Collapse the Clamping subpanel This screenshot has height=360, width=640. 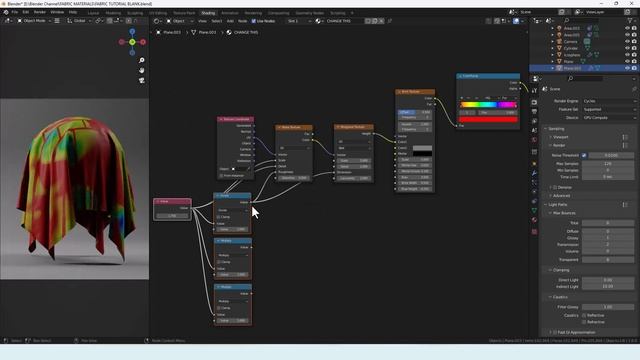pyautogui.click(x=551, y=270)
